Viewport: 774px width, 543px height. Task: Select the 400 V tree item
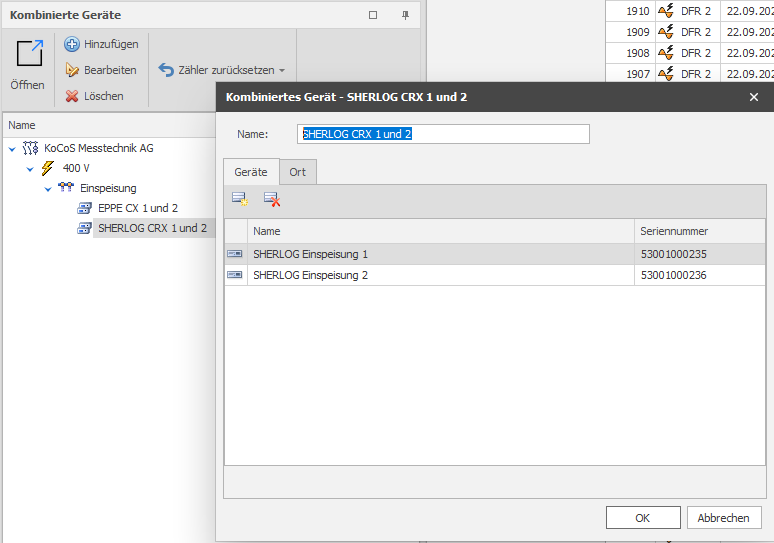(76, 168)
